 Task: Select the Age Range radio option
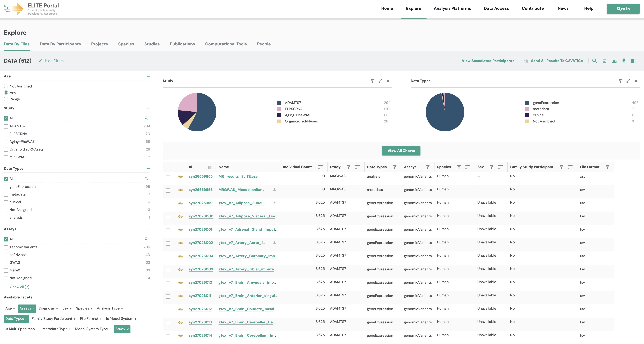click(6, 99)
